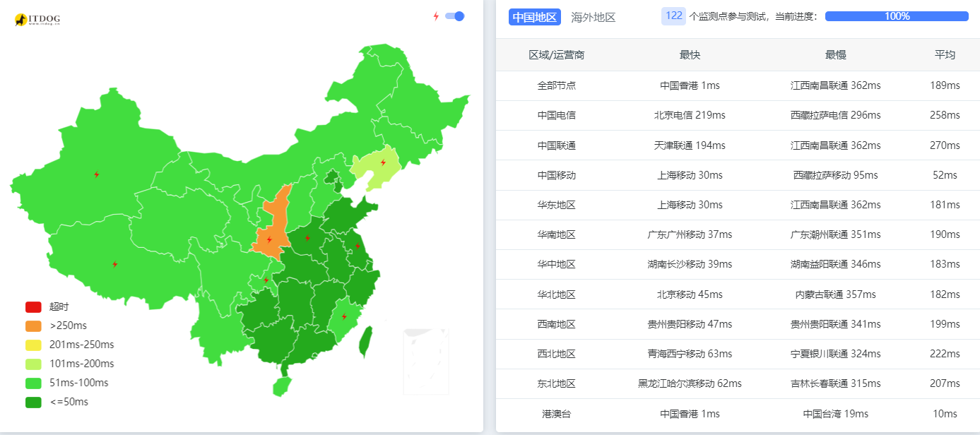Click the 平均 column header
Screen dimensions: 980x435
[945, 54]
